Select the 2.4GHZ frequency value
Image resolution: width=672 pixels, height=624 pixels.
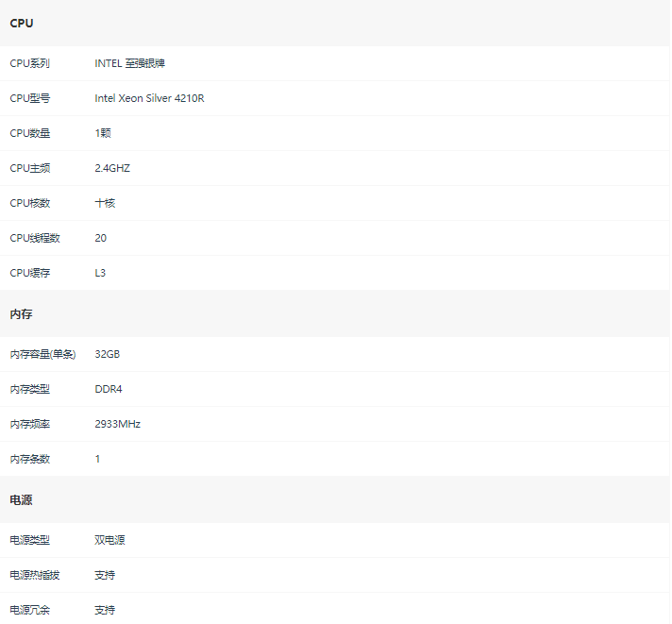(x=112, y=168)
